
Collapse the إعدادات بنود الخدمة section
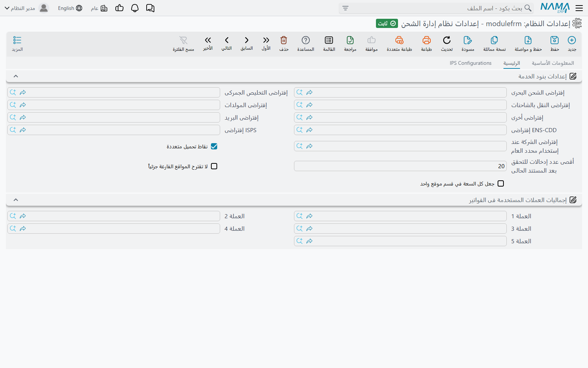tap(16, 76)
